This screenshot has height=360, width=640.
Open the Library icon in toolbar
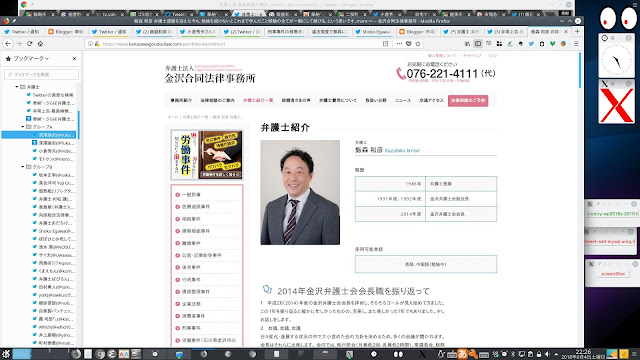point(467,44)
